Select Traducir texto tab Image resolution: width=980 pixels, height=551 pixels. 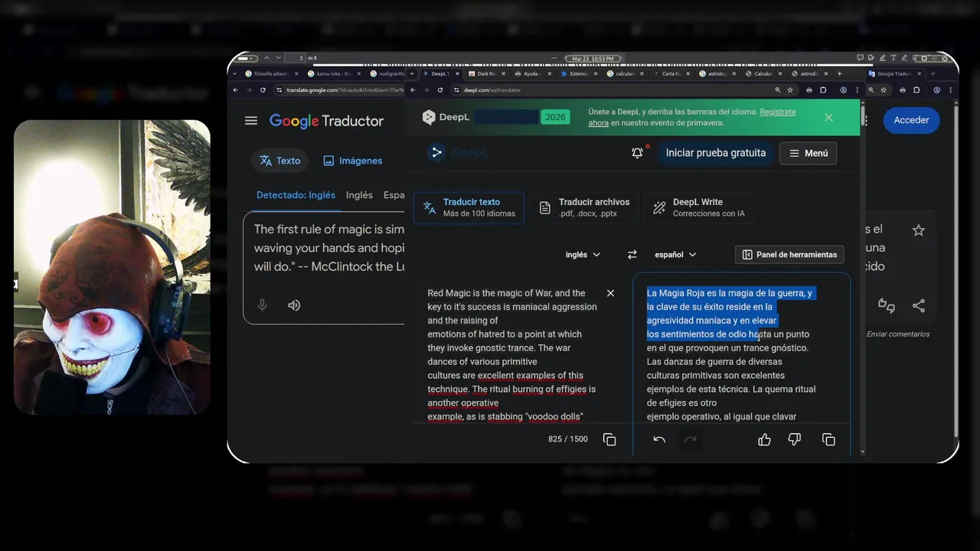click(469, 207)
